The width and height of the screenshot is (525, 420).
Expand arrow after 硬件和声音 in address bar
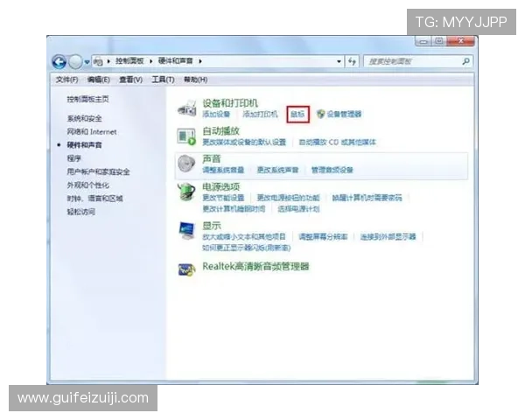[200, 61]
